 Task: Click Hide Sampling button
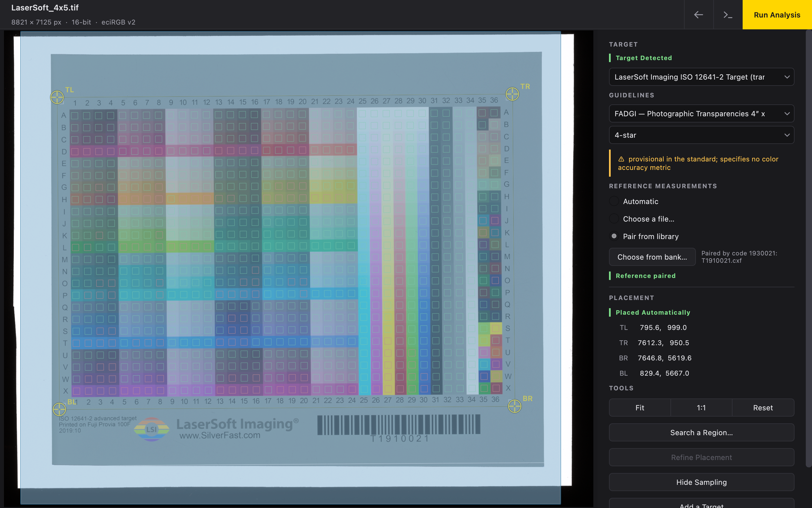(x=701, y=482)
